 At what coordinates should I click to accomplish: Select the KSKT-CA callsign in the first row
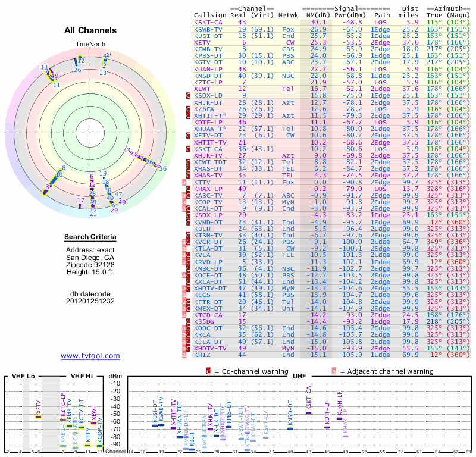208,22
